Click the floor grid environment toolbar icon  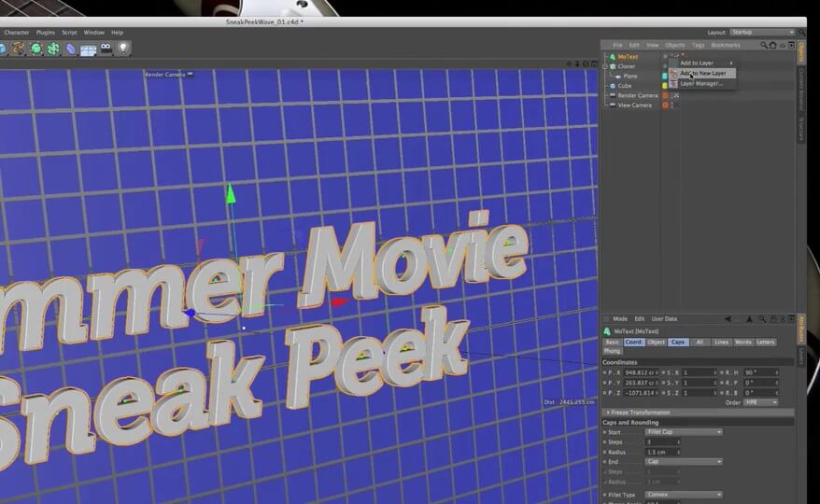pyautogui.click(x=88, y=49)
